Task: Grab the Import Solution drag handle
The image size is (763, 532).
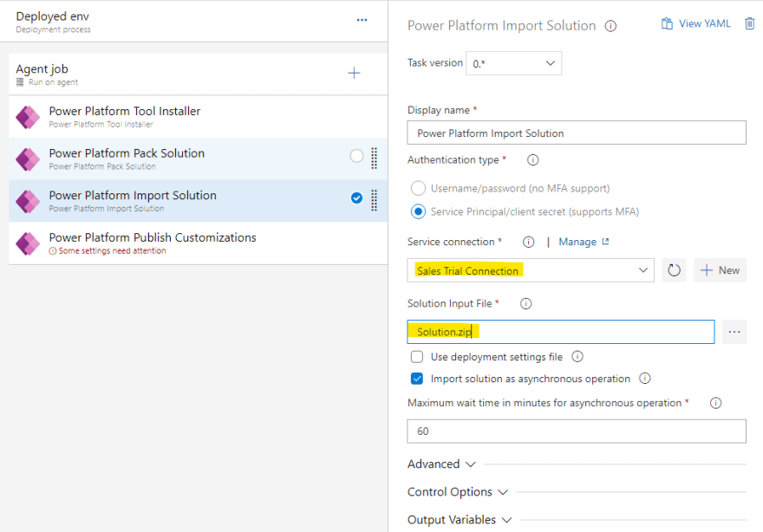Action: tap(375, 200)
